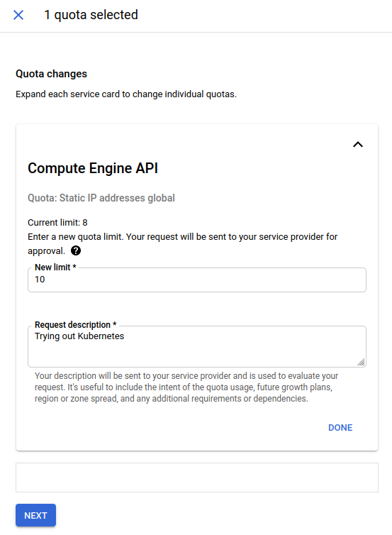Close the quota selection panel

tap(18, 15)
